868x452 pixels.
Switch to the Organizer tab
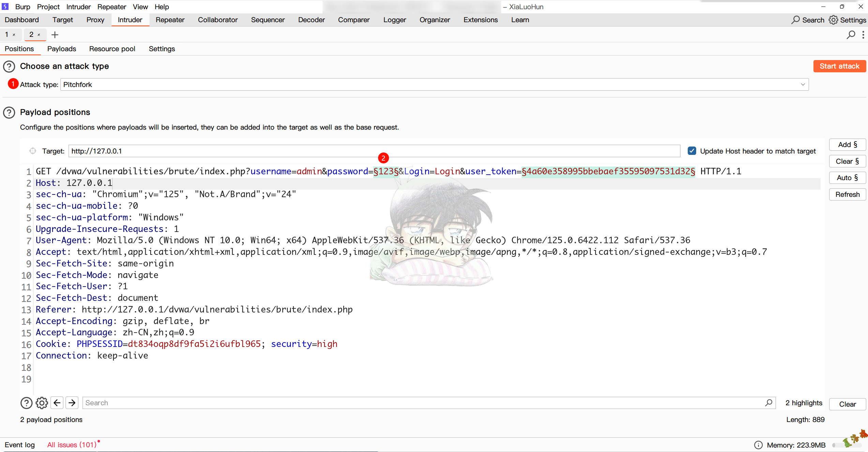pyautogui.click(x=435, y=20)
